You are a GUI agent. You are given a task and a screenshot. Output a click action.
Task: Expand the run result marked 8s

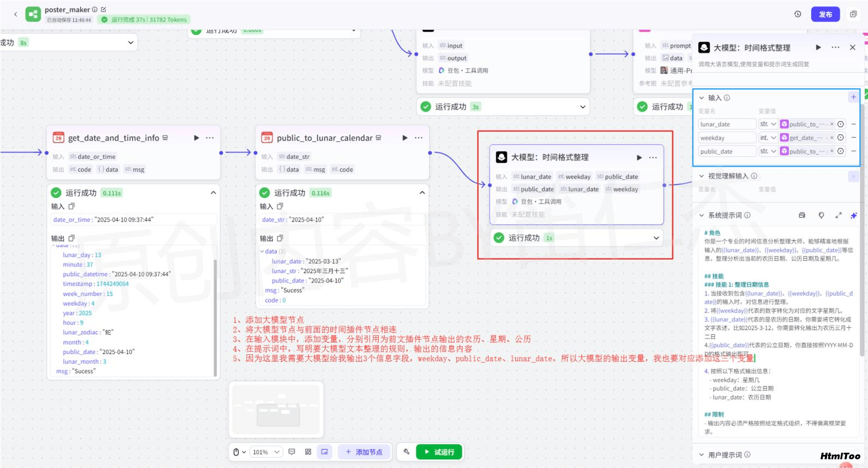(130, 43)
